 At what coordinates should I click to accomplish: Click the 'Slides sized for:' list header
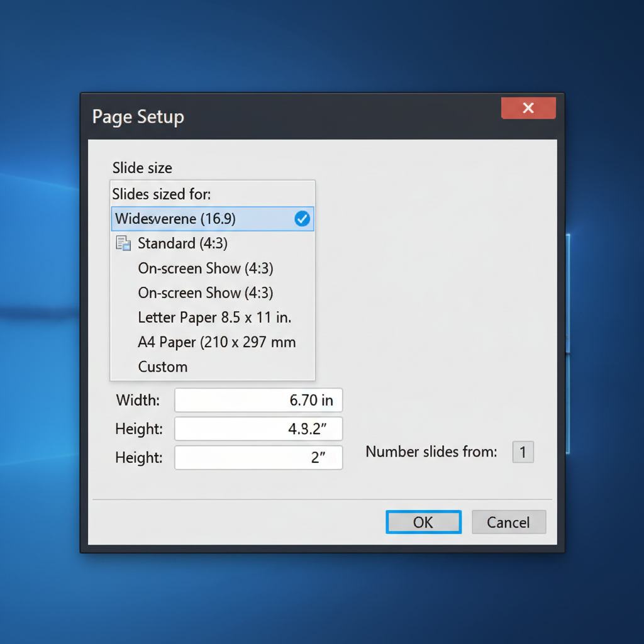pos(162,194)
